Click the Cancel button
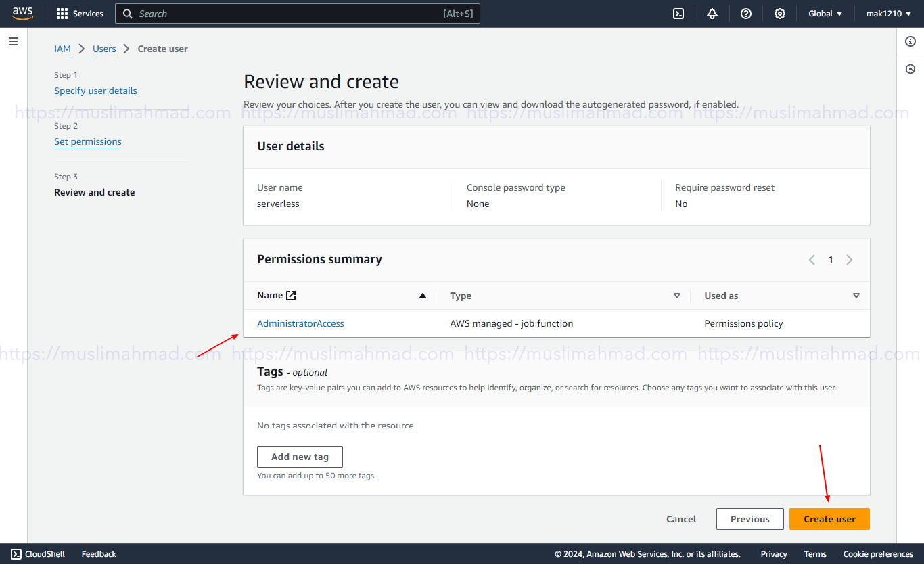 click(x=681, y=519)
